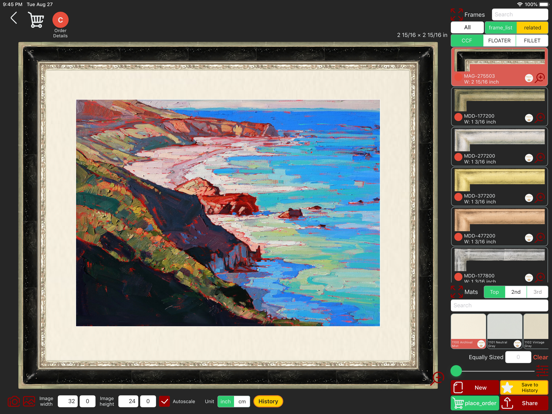
Task: Select gold frame MDD-377200 thumbnail
Action: pyautogui.click(x=499, y=180)
